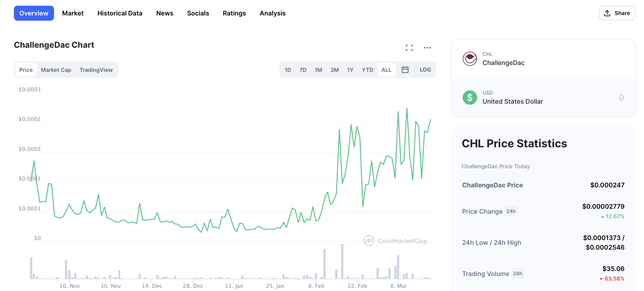Select the 3M time range
This screenshot has height=291, width=644.
coord(334,70)
